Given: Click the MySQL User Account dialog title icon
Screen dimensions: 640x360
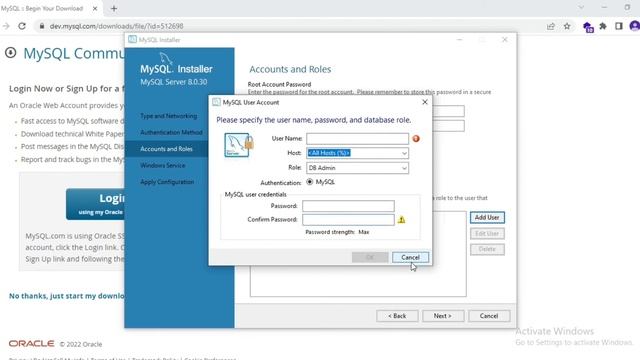Looking at the screenshot, I should [x=216, y=102].
